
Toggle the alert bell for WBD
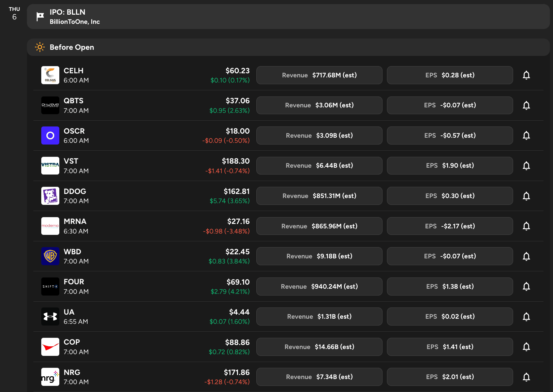[526, 256]
